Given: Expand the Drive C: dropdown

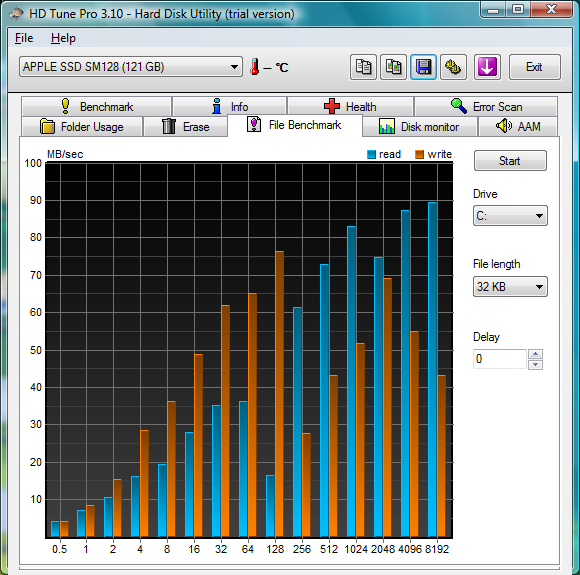Looking at the screenshot, I should [510, 216].
